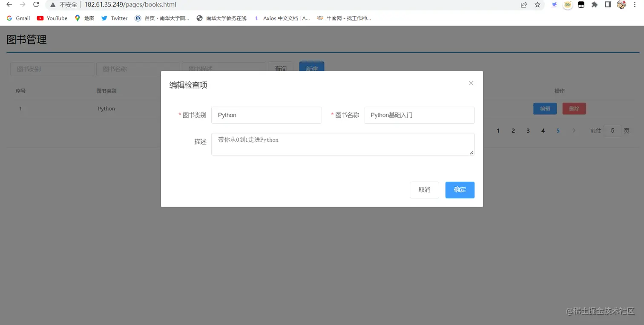
Task: Click the red 删除 button in the Python row
Action: tap(574, 109)
